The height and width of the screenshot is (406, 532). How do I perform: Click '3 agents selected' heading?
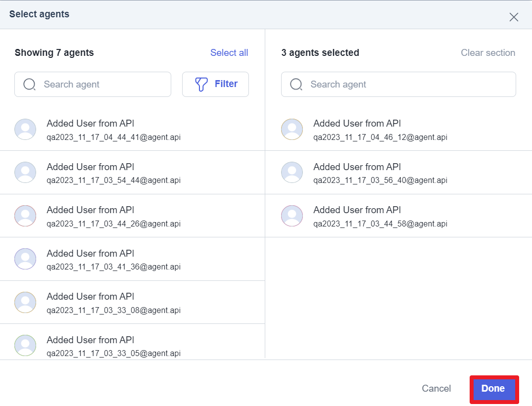coord(320,52)
